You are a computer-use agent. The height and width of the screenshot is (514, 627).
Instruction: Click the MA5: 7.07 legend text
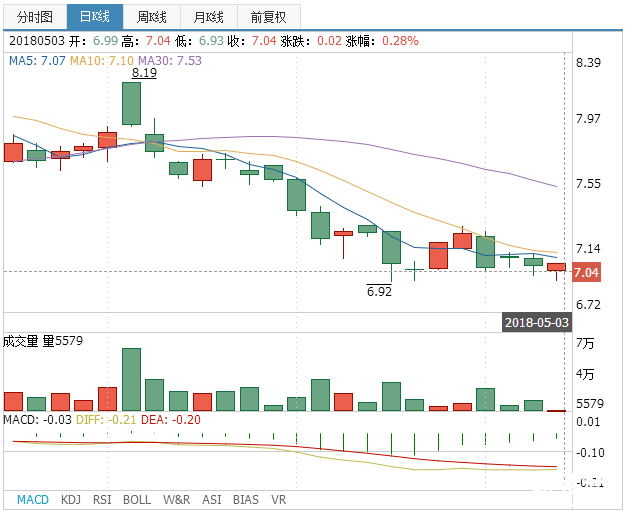[37, 61]
